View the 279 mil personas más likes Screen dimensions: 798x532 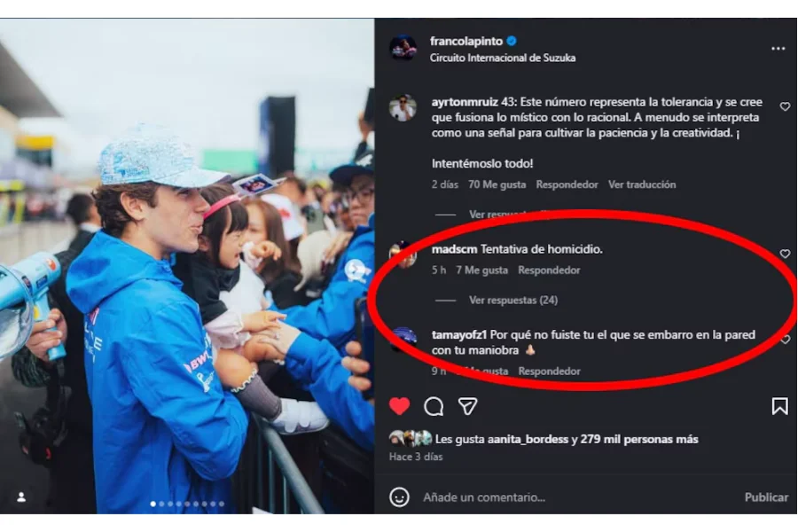click(639, 439)
